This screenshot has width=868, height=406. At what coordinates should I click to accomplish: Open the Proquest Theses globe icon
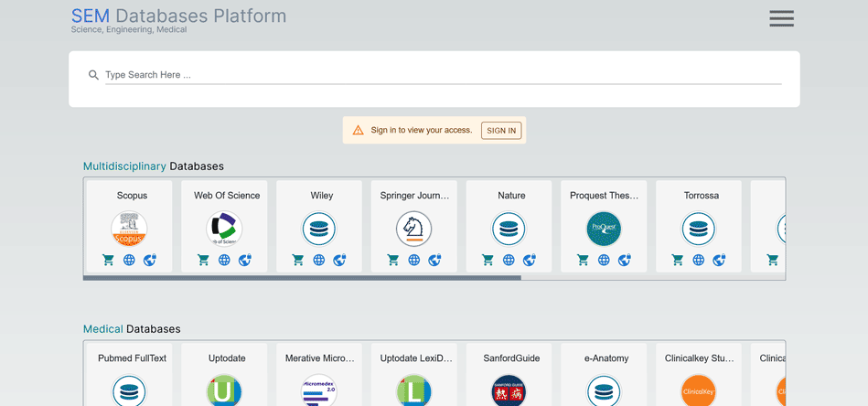point(604,260)
